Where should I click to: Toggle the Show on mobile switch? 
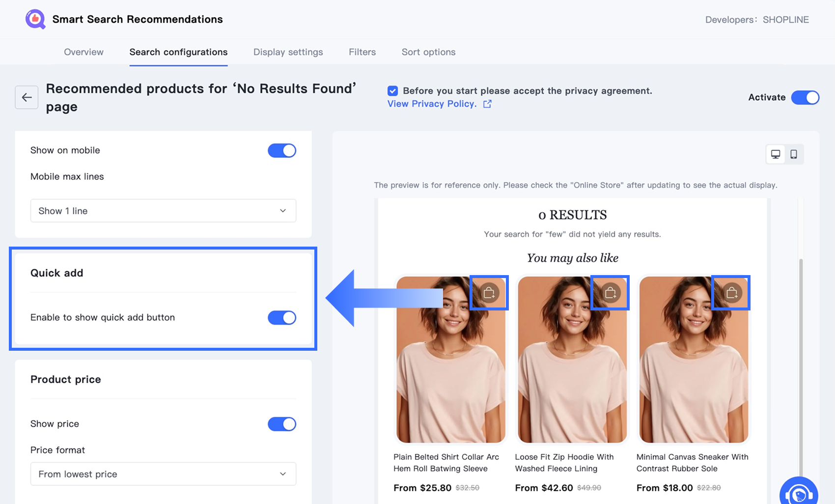click(x=282, y=150)
